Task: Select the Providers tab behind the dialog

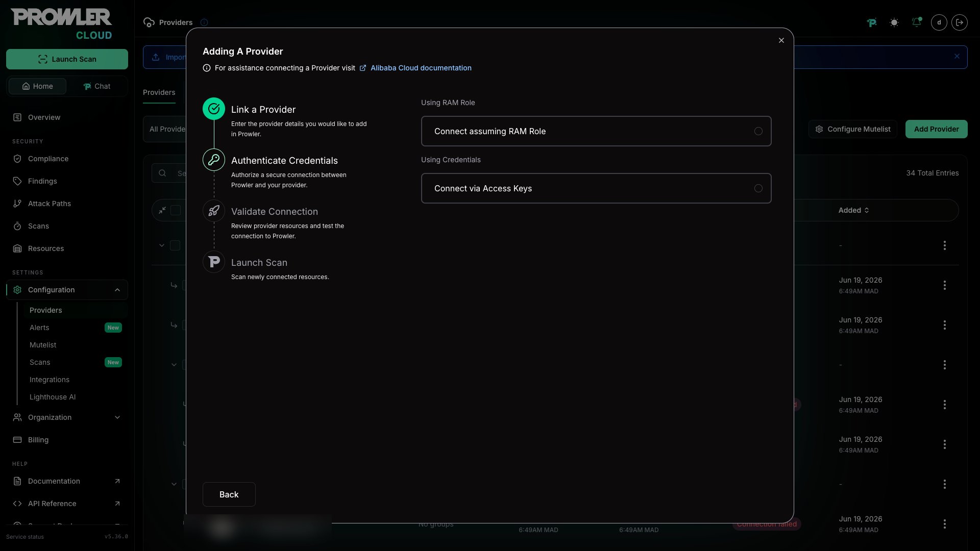Action: pyautogui.click(x=159, y=92)
